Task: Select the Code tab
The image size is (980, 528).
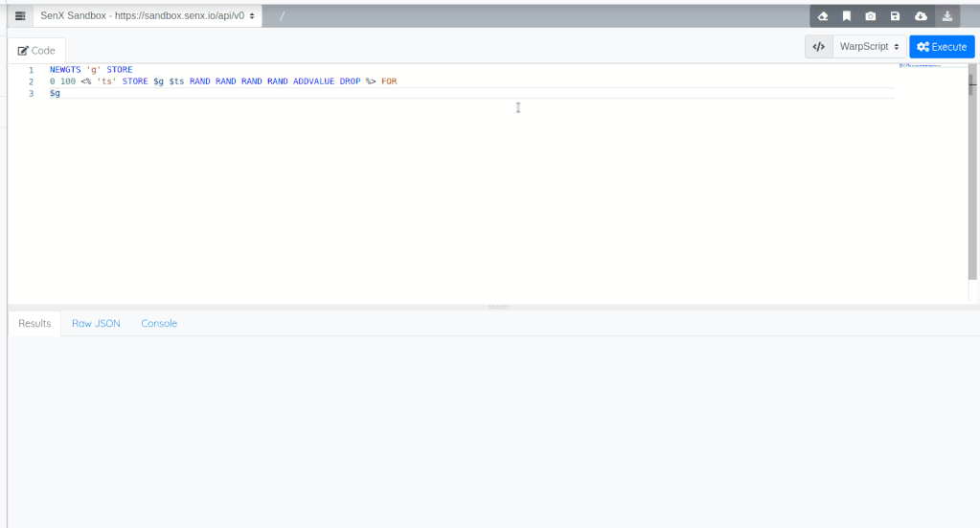Action: [x=37, y=51]
